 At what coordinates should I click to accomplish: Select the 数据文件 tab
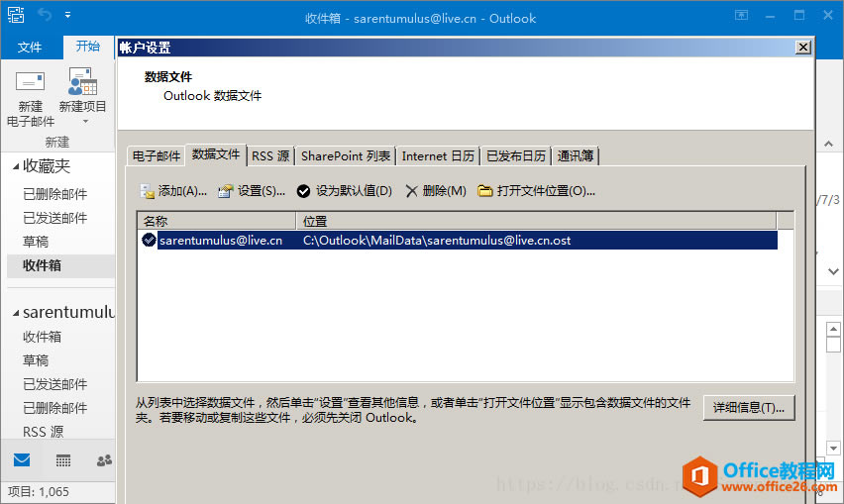tap(216, 154)
